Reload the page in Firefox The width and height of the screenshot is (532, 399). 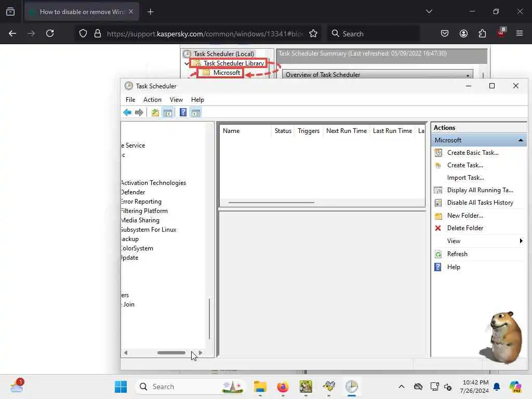pyautogui.click(x=50, y=33)
